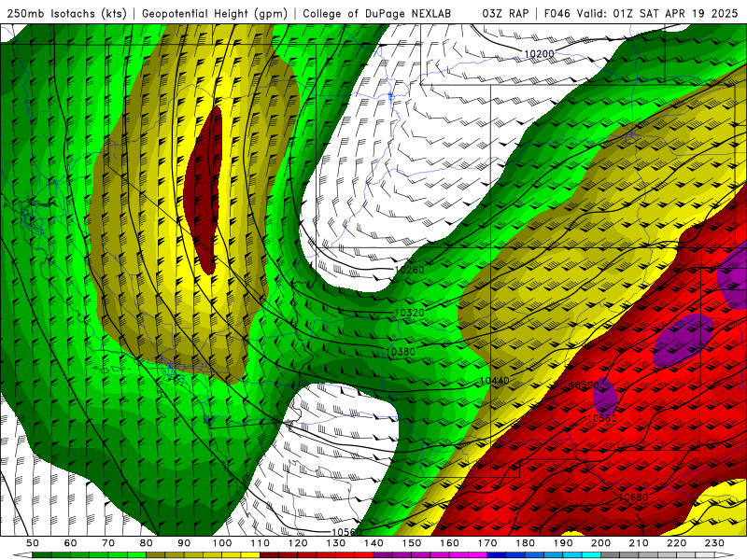Click the 10380 height contour label
This screenshot has width=747, height=560.
click(401, 352)
